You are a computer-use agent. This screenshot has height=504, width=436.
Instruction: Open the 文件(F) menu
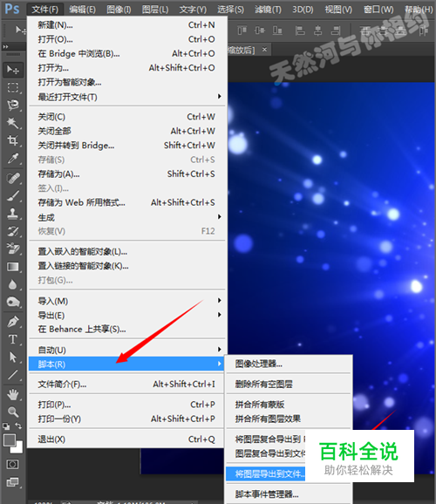tap(45, 10)
